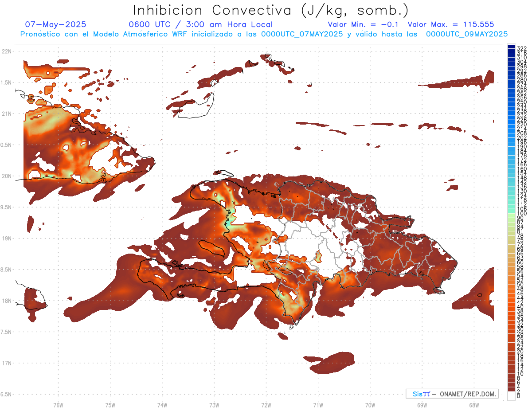Click the "0" color scale label
The image size is (532, 411).
[x=519, y=396]
